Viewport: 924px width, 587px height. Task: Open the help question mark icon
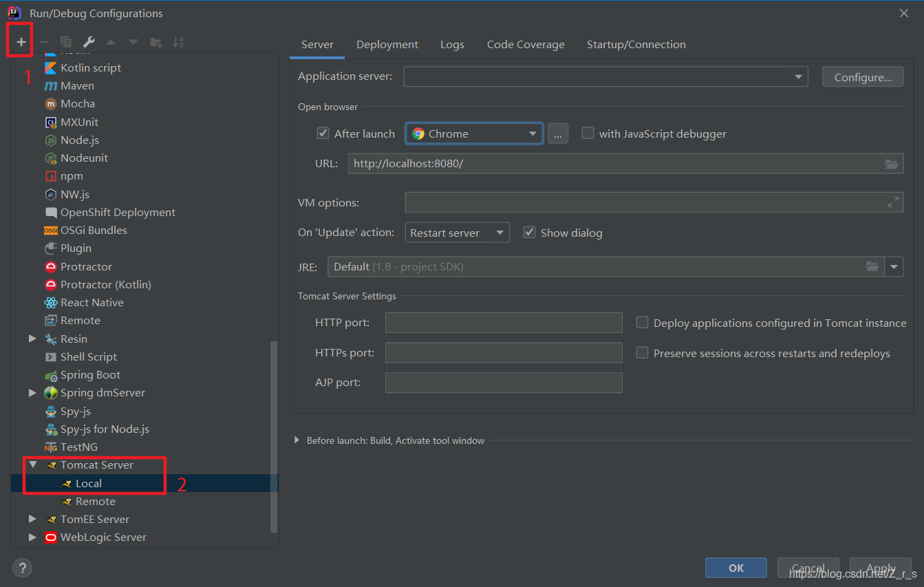pos(22,568)
